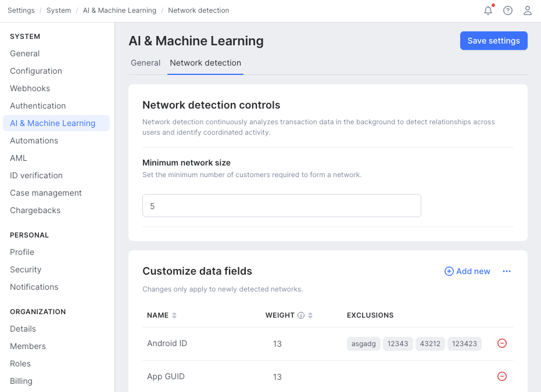Select the asgadg exclusion tag
The width and height of the screenshot is (541, 392).
pos(364,344)
